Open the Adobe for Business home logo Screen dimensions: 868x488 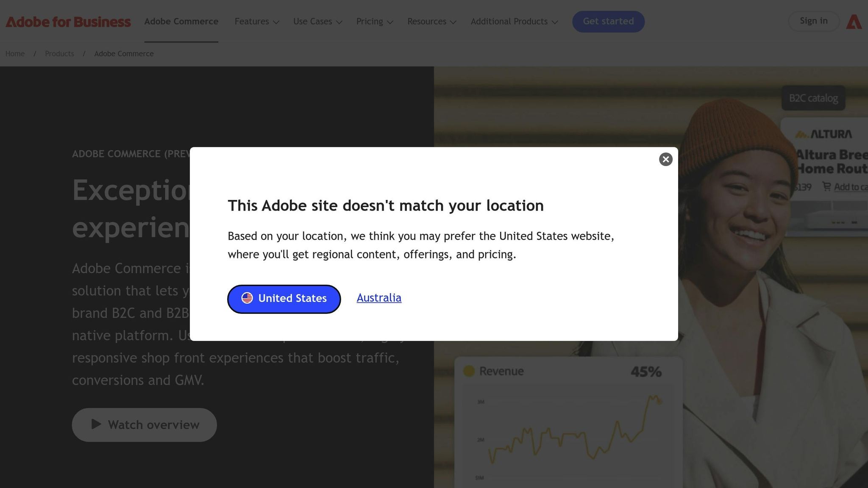[x=68, y=22]
